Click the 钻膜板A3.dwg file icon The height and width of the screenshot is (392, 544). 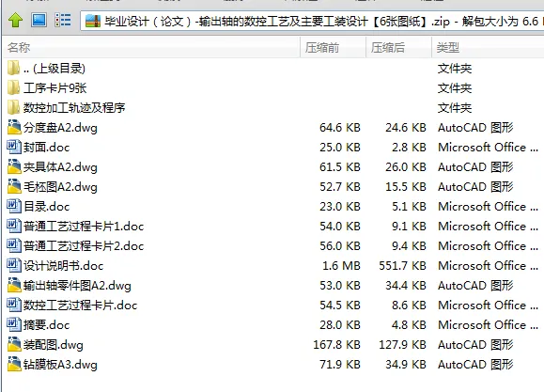pyautogui.click(x=14, y=365)
